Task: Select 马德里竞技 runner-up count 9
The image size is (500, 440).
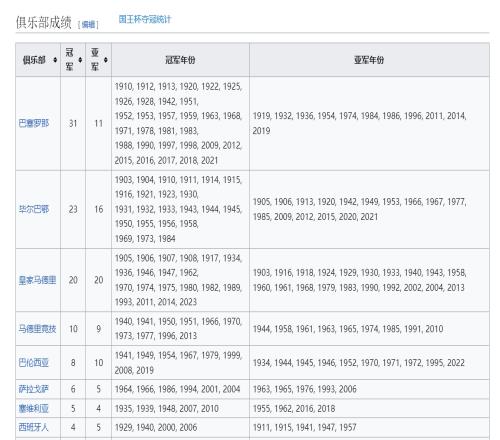Action: click(x=98, y=329)
